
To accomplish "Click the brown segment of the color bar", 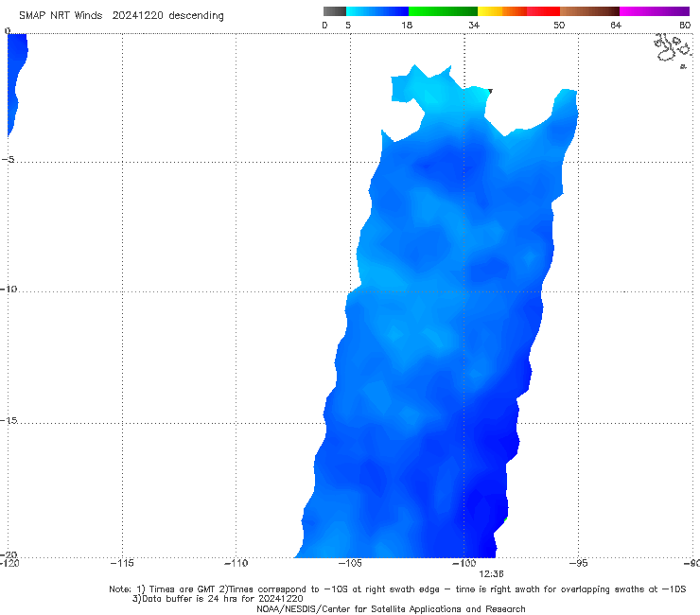I will click(589, 11).
